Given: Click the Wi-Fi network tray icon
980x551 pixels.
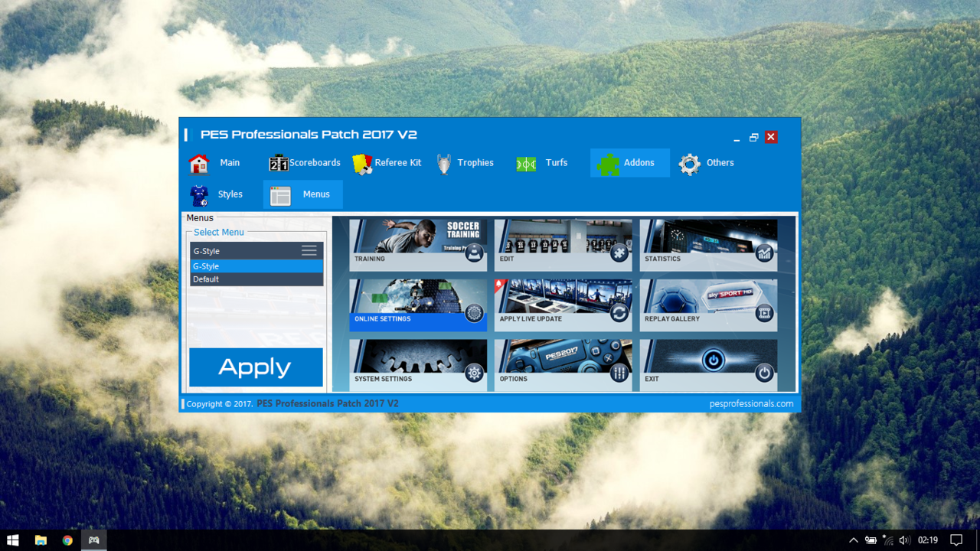Looking at the screenshot, I should 887,540.
